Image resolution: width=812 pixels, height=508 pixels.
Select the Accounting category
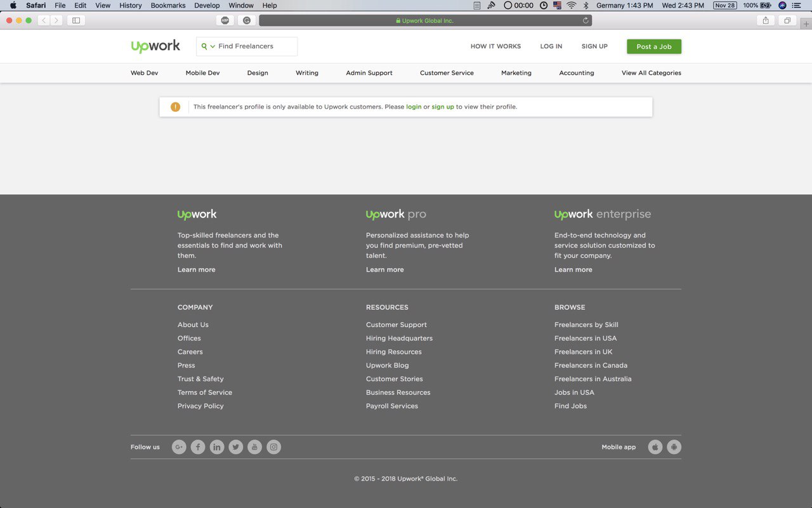click(577, 73)
